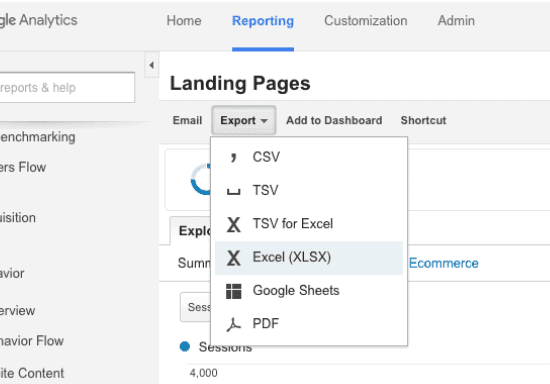Choose TSV export option
Image resolution: width=550 pixels, height=384 pixels.
(309, 190)
